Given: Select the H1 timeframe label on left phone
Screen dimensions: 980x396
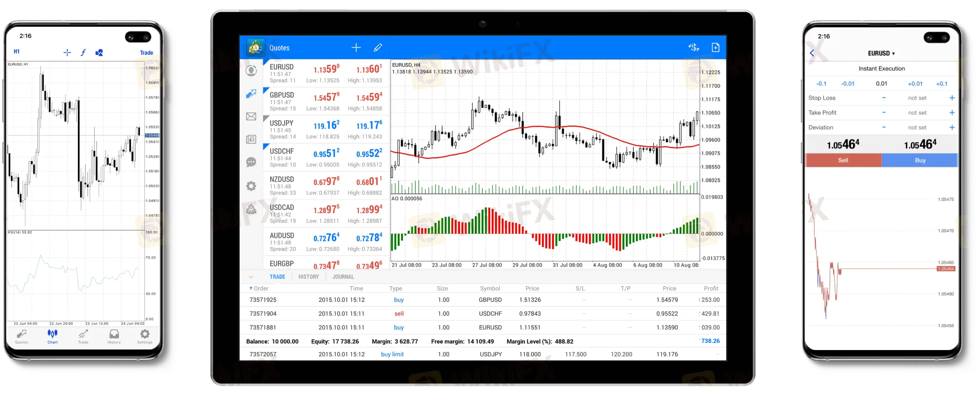Looking at the screenshot, I should tap(17, 52).
